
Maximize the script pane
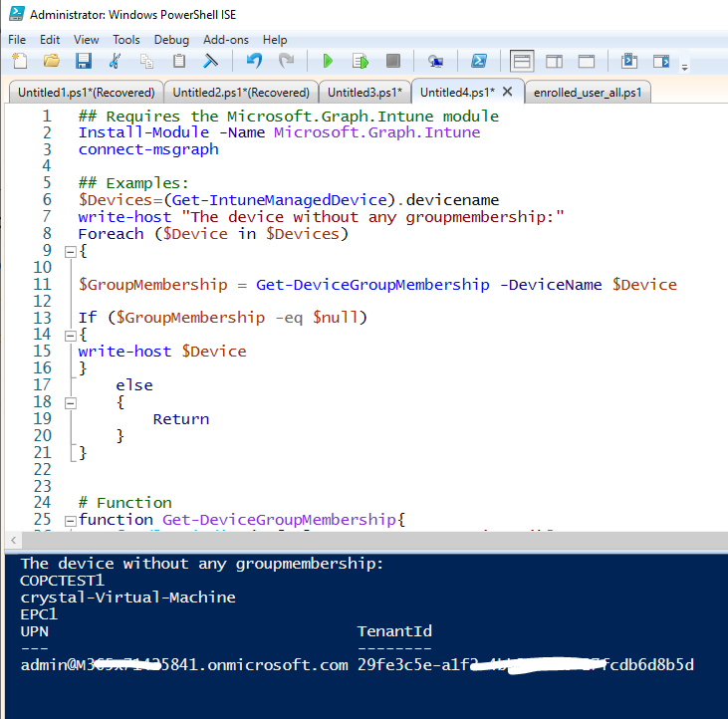[x=587, y=61]
